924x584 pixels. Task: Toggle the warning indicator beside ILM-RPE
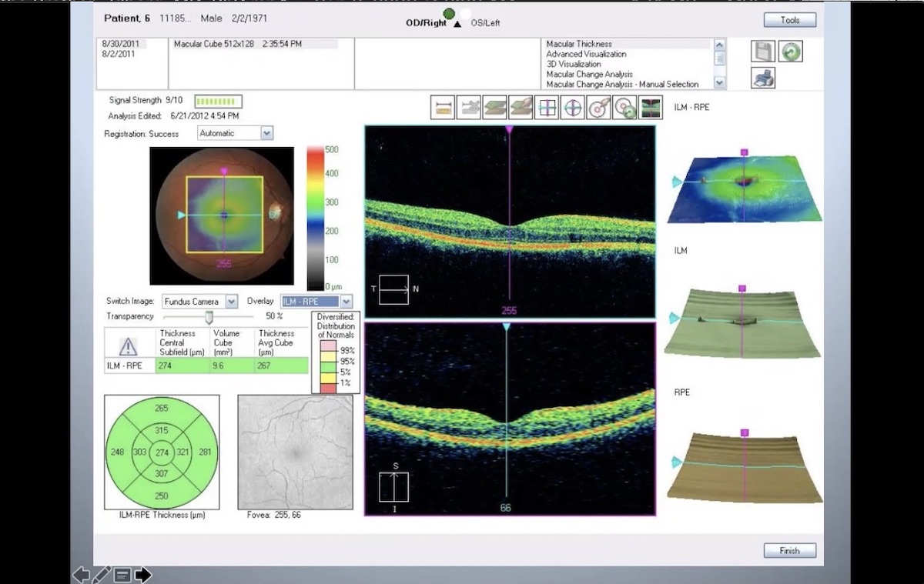128,345
